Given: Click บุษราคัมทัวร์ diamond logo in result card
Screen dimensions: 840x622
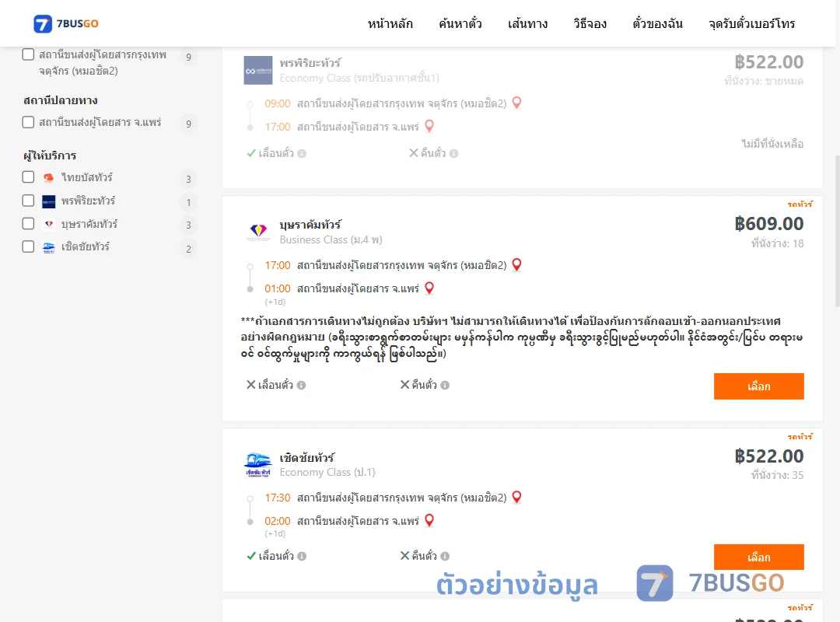Looking at the screenshot, I should point(258,232).
